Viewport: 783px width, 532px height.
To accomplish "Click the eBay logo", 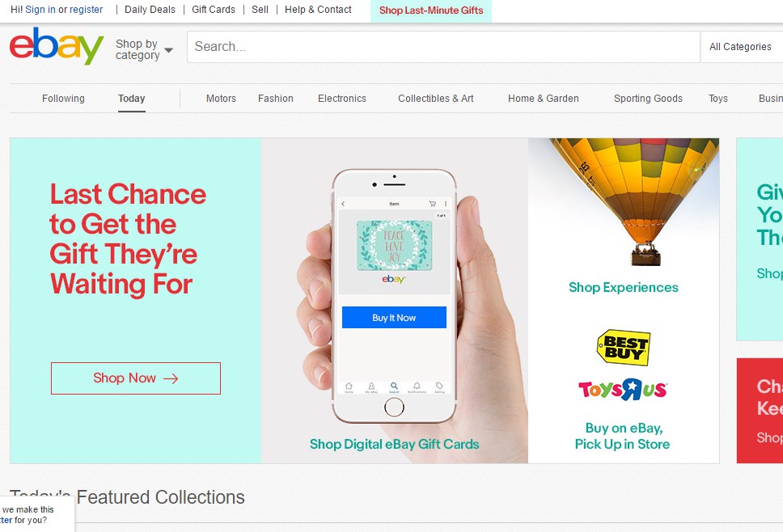I will pos(57,46).
